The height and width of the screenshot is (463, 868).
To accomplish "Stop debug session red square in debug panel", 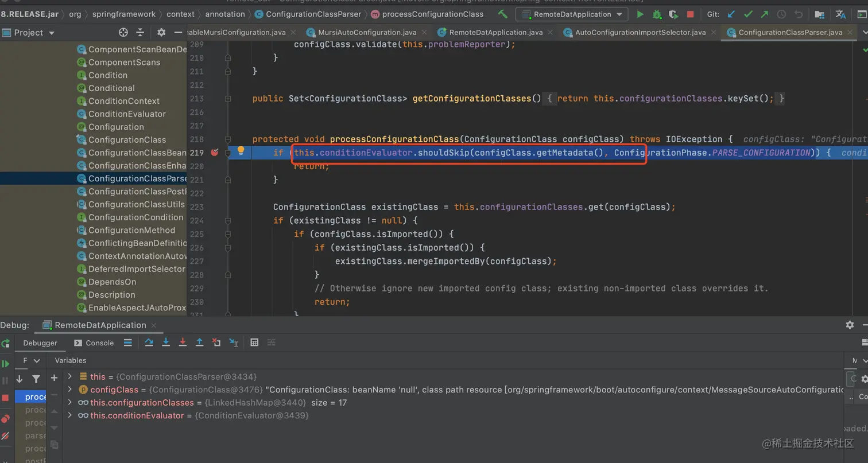I will click(x=5, y=398).
